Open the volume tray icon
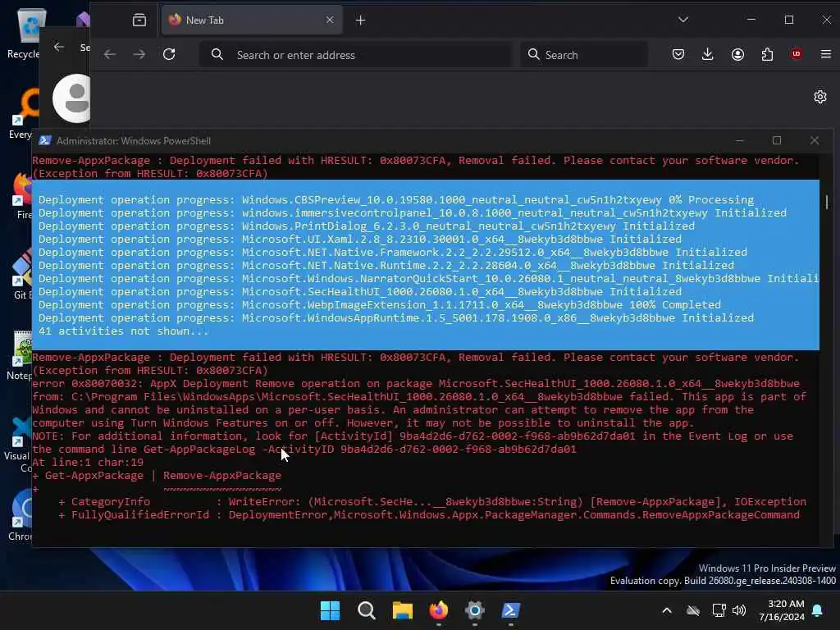This screenshot has height=630, width=840. [x=739, y=610]
